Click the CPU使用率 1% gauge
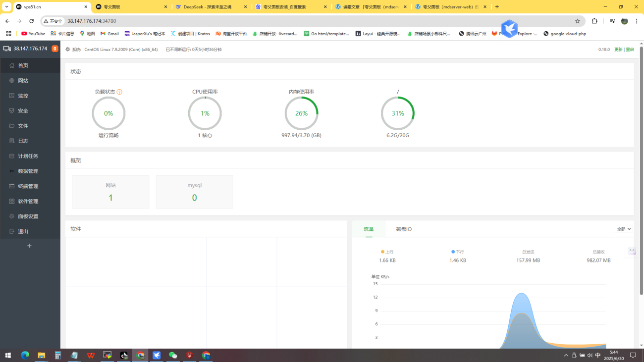Viewport: 644px width, 362px height. [x=205, y=113]
